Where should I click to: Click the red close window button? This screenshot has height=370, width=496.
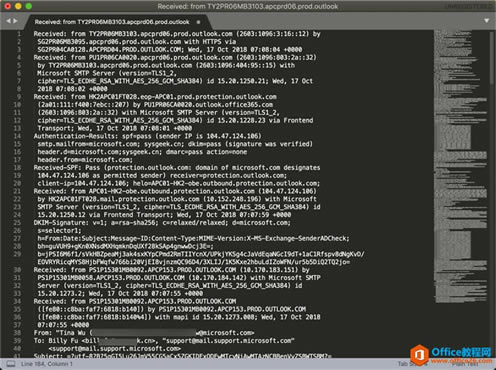point(8,6)
